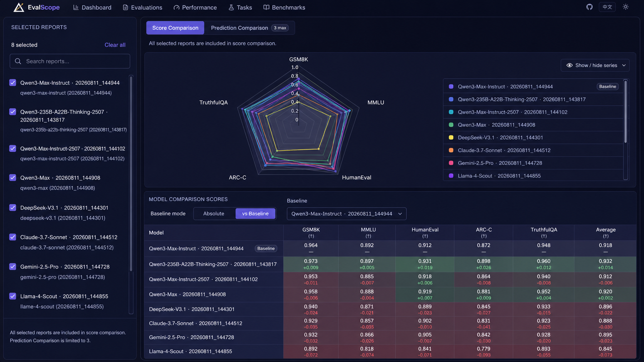Click Qwen3-Max-Instruct-2507 teal legend swatch

tap(451, 112)
